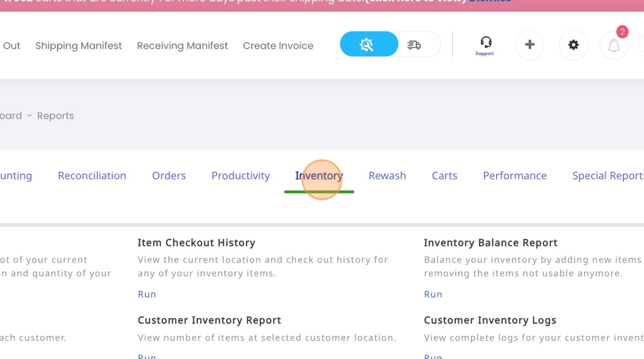Screen dimensions: 644x359
Task: Open the Support headset icon
Action: click(485, 45)
